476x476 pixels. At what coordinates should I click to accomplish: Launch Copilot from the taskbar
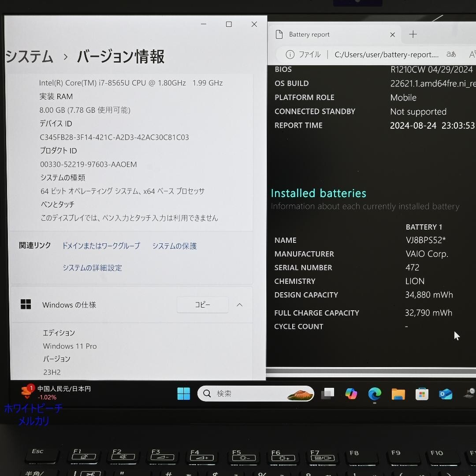point(351,394)
